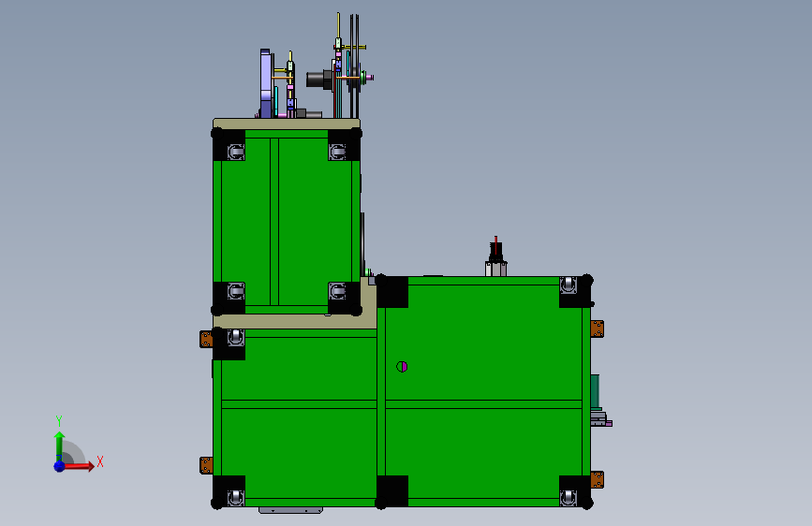This screenshot has height=526, width=812.
Task: Select the teal component on the right cabinet's side
Action: [x=595, y=391]
